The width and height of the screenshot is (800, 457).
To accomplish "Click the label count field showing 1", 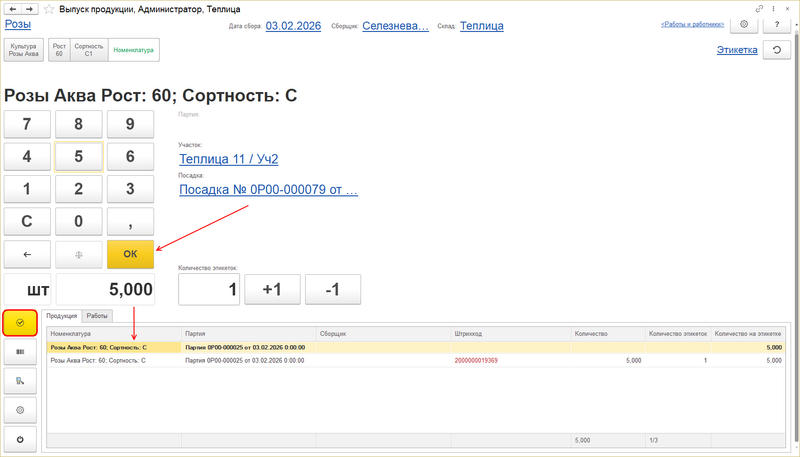I will click(209, 290).
